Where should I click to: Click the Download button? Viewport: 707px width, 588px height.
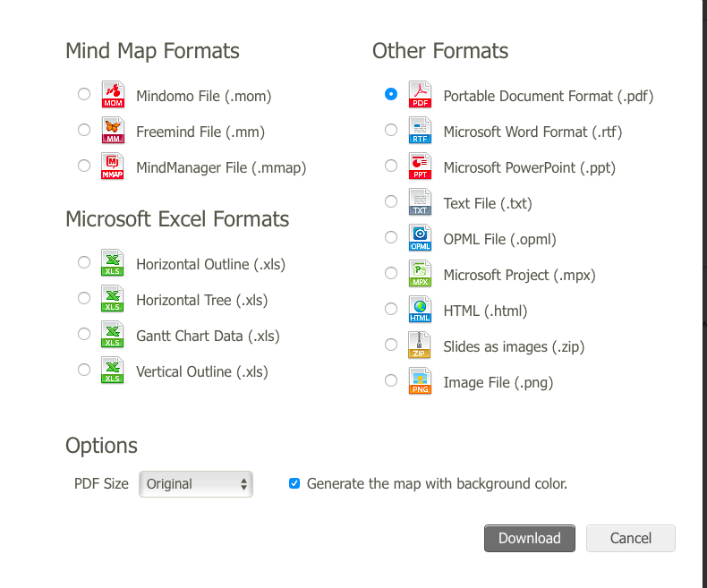[x=530, y=538]
